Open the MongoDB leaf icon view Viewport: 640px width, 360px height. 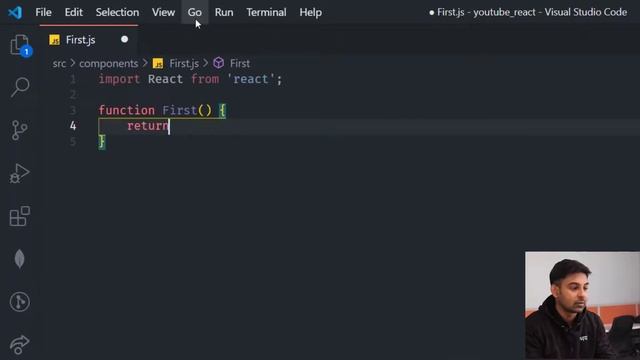tap(19, 259)
